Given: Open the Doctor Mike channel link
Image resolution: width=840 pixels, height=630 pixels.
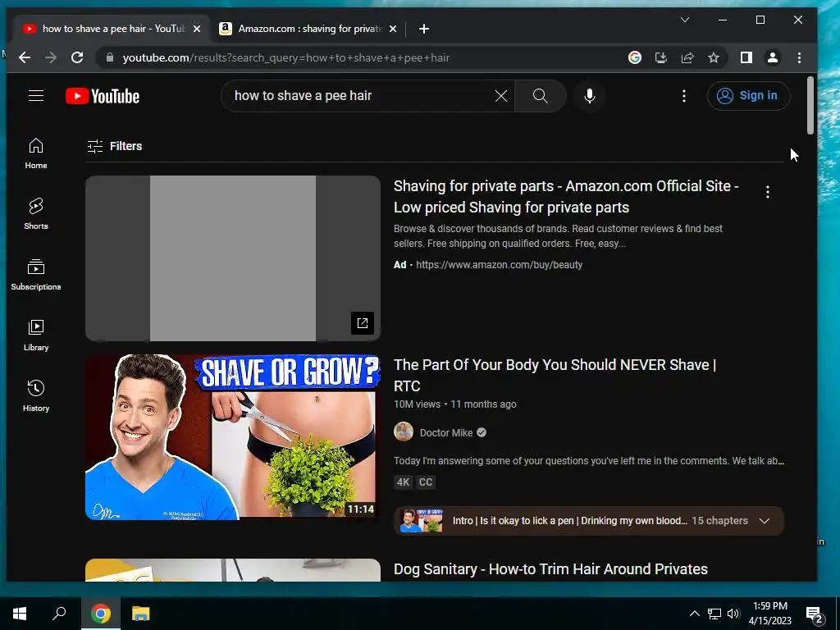Looking at the screenshot, I should tap(445, 433).
